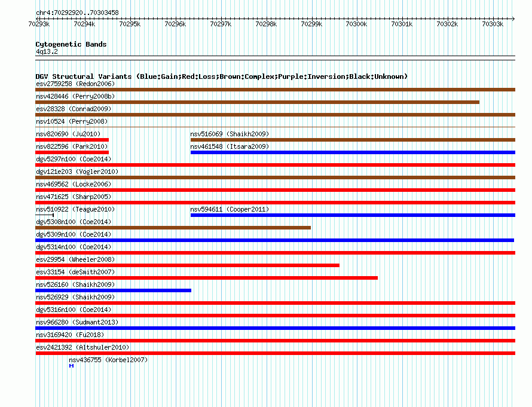
Task: Open esv2421392 (Altshuler2010) label
Action: coord(82,347)
